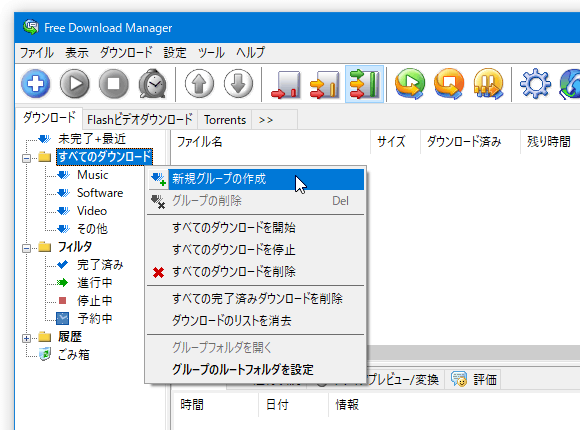Click the new group arrow-plus icon in menu

(x=158, y=179)
